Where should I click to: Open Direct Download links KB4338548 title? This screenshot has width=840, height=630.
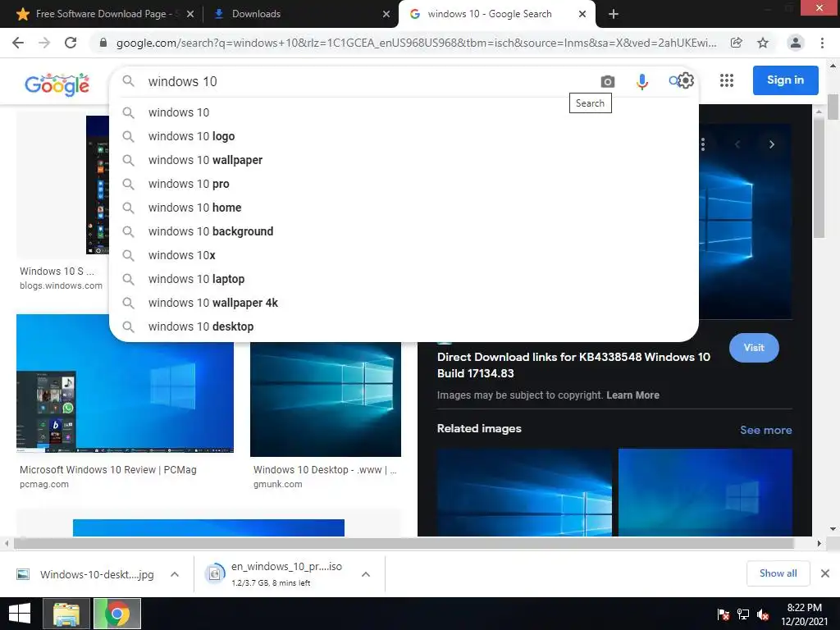pyautogui.click(x=573, y=365)
